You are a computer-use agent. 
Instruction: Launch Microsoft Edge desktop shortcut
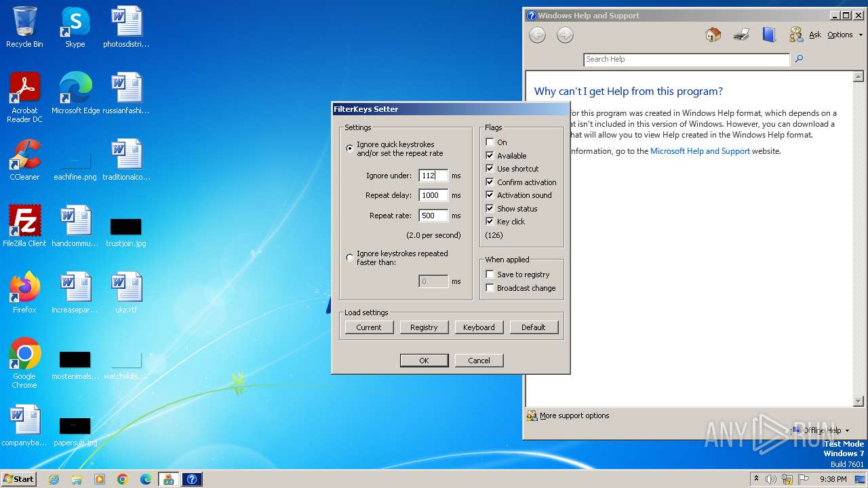point(75,93)
